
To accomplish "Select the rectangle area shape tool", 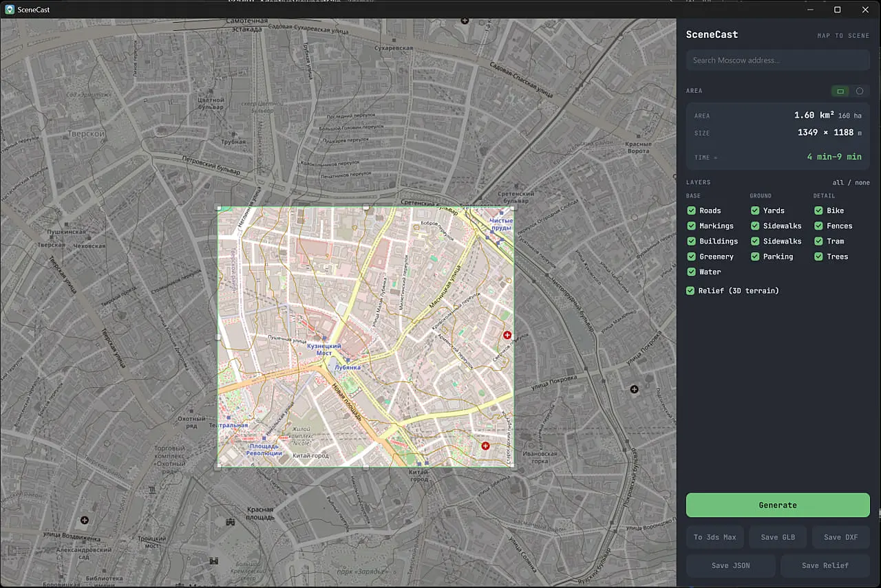I will (x=840, y=91).
